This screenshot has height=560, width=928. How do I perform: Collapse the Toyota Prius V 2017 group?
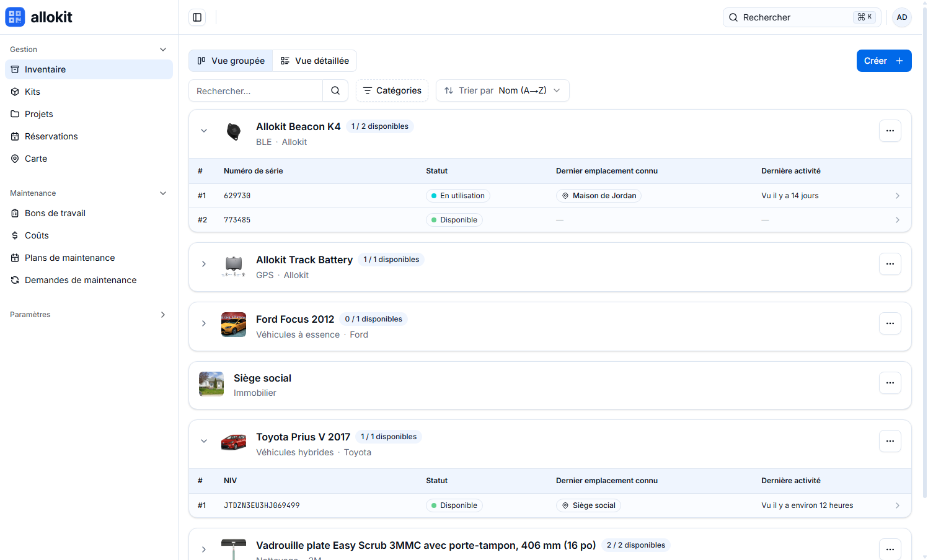coord(204,441)
